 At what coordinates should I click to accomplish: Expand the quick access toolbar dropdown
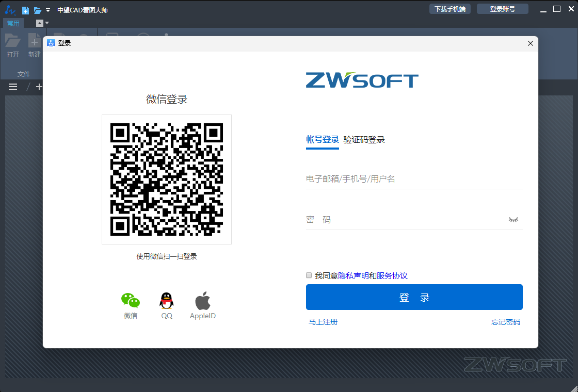(48, 10)
